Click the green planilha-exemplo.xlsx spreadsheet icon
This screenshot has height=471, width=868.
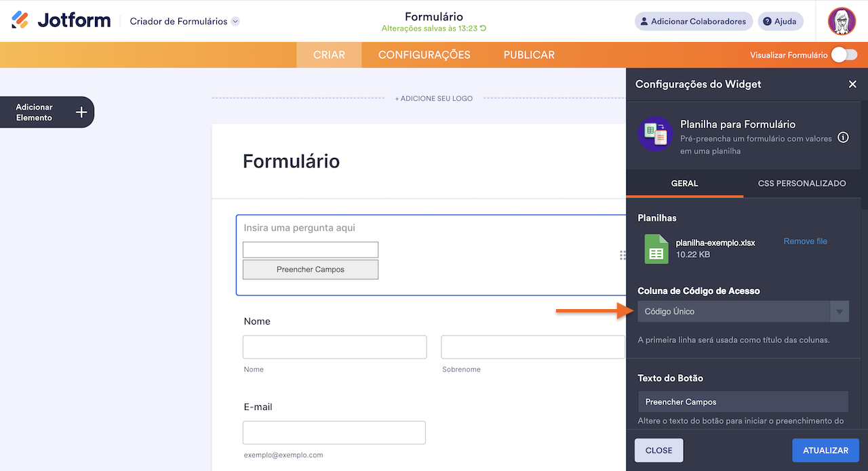656,249
